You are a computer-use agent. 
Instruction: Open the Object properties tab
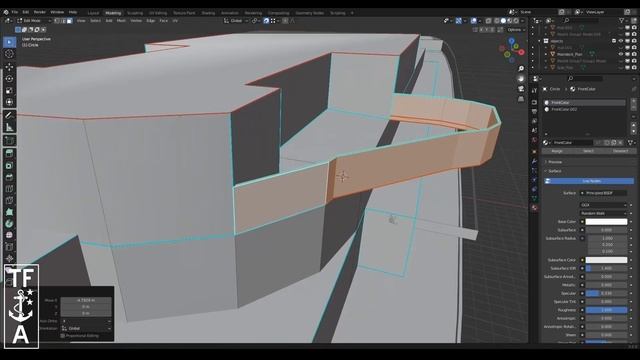[x=534, y=151]
